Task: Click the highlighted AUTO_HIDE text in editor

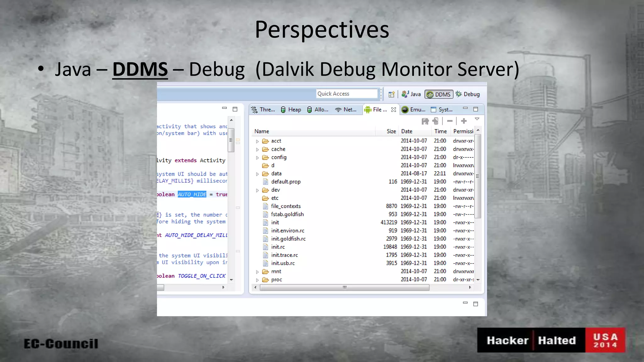Action: coord(192,195)
